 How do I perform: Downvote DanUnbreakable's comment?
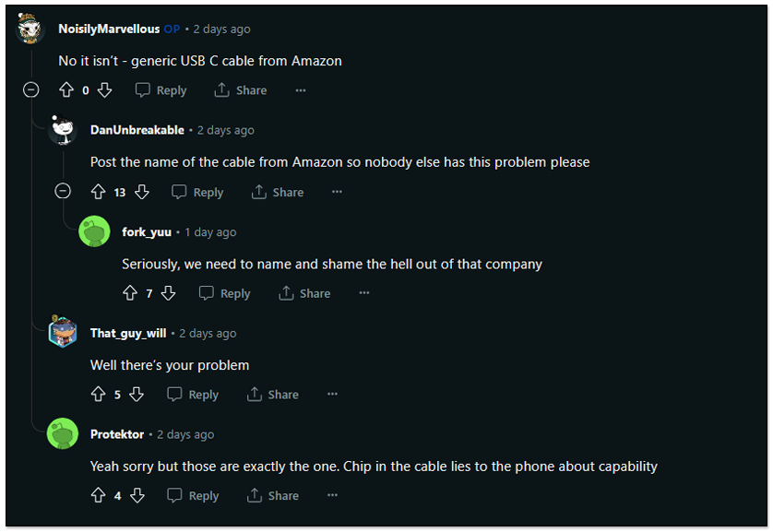pyautogui.click(x=142, y=192)
